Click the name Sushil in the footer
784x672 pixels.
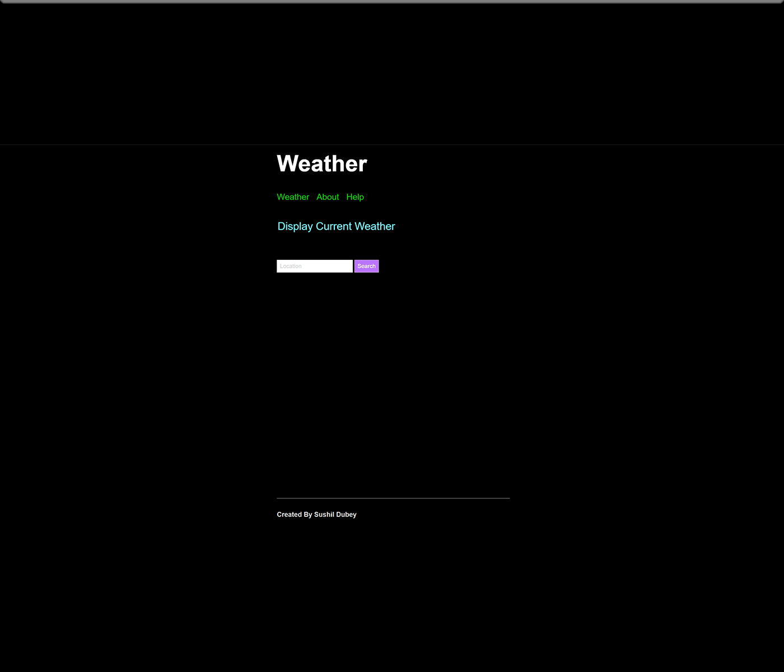pos(324,515)
